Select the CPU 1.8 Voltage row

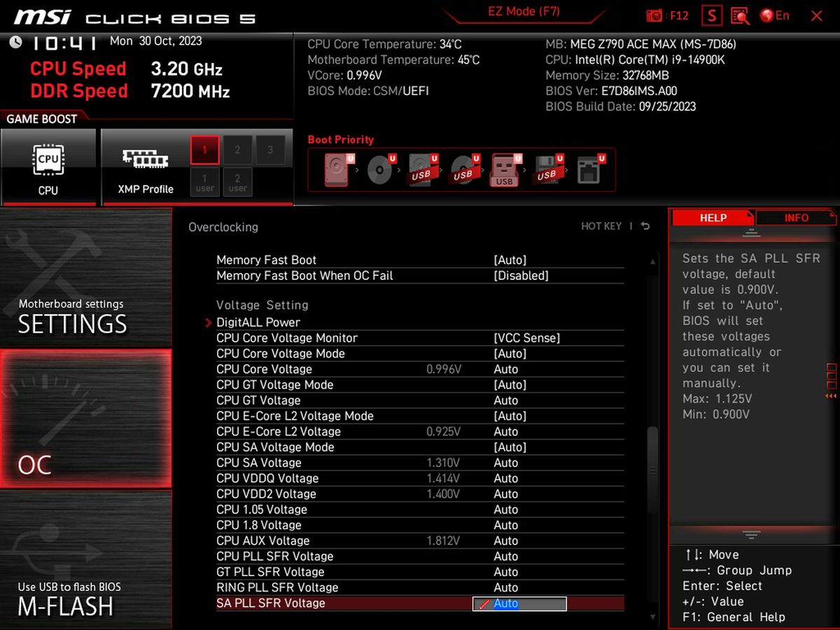coord(420,525)
